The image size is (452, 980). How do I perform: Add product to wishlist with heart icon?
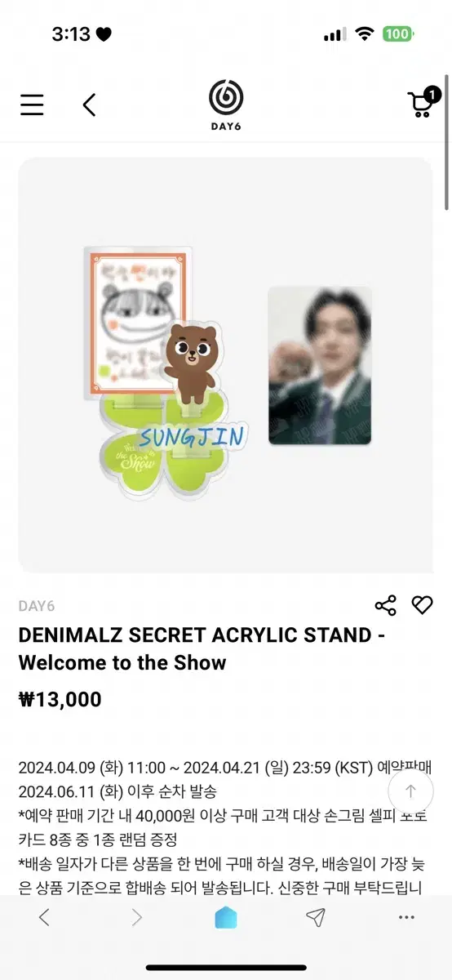pos(422,605)
